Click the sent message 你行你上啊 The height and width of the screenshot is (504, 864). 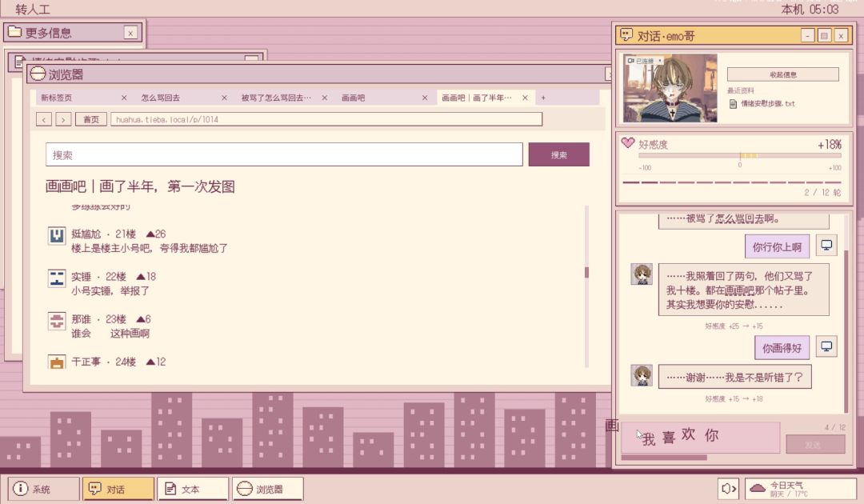click(777, 246)
